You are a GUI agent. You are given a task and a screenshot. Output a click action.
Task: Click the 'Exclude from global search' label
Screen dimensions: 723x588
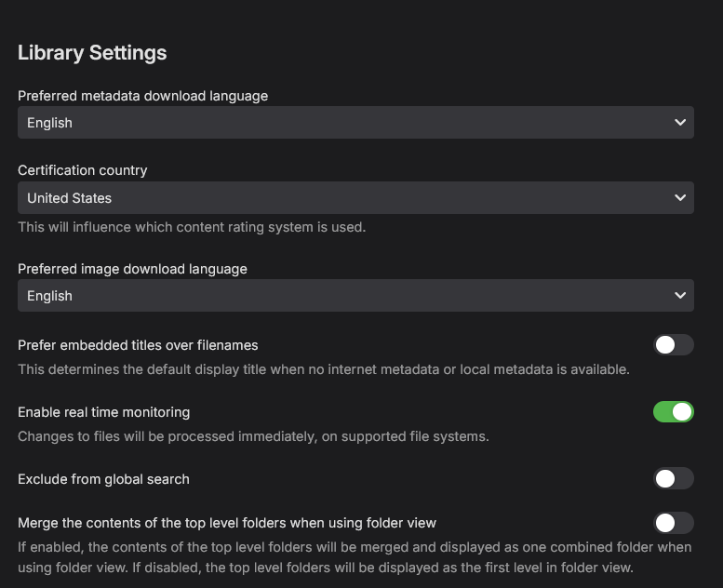coord(103,479)
